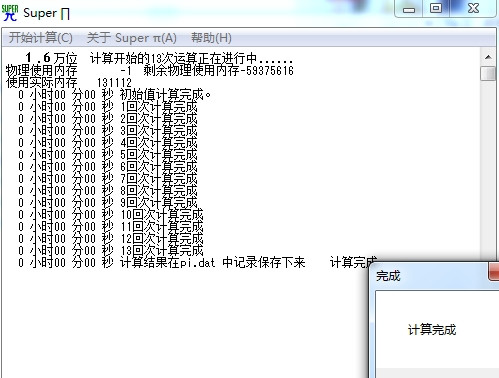
Task: Click the 1.6万位 calculation header line
Action: [159, 58]
